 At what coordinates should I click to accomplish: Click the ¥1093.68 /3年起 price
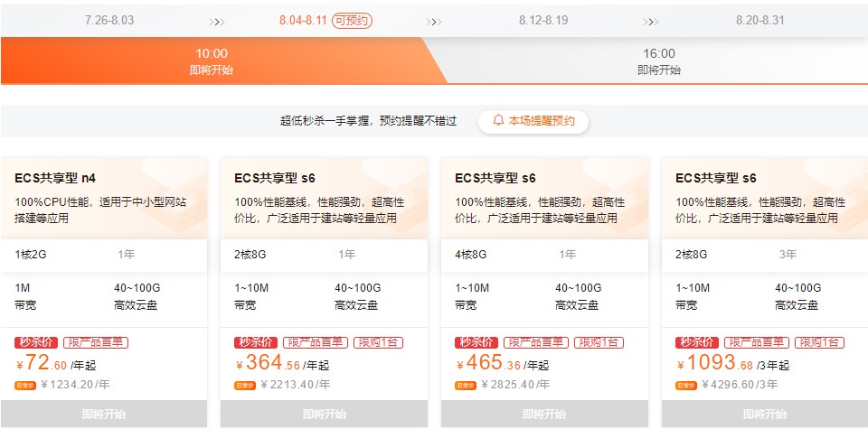(x=733, y=363)
